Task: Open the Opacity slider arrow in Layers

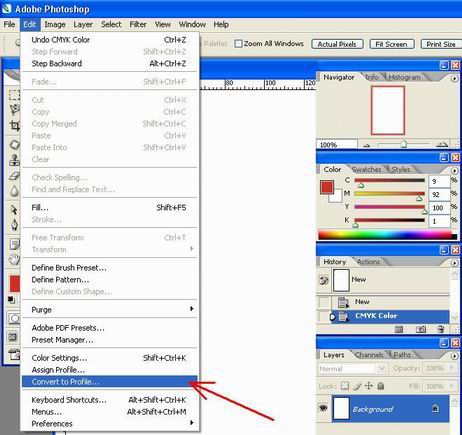Action: coord(452,368)
